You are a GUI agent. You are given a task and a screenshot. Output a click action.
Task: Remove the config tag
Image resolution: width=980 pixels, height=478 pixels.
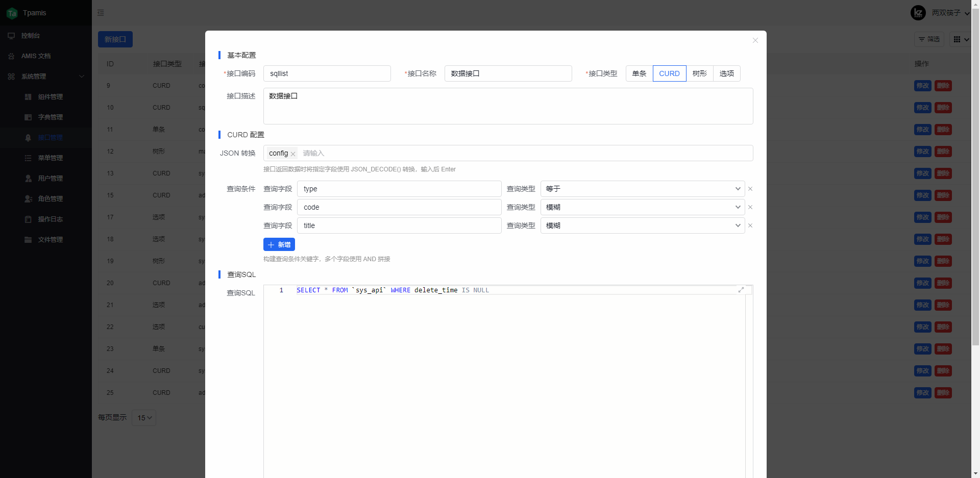293,154
